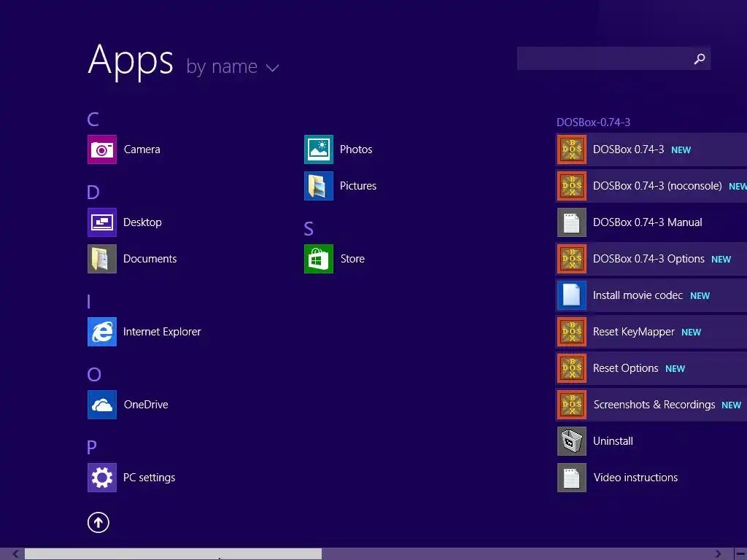The image size is (747, 560).
Task: Click the 'Desktop' label text
Action: [142, 222]
